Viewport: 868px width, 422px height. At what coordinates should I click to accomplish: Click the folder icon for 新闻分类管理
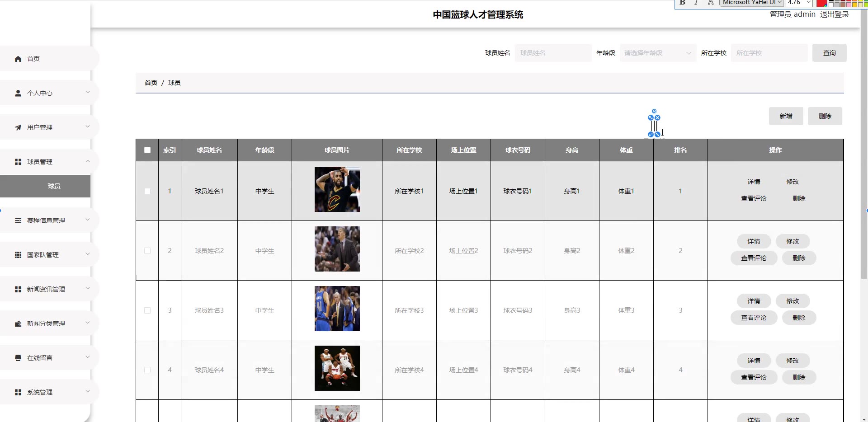(18, 324)
